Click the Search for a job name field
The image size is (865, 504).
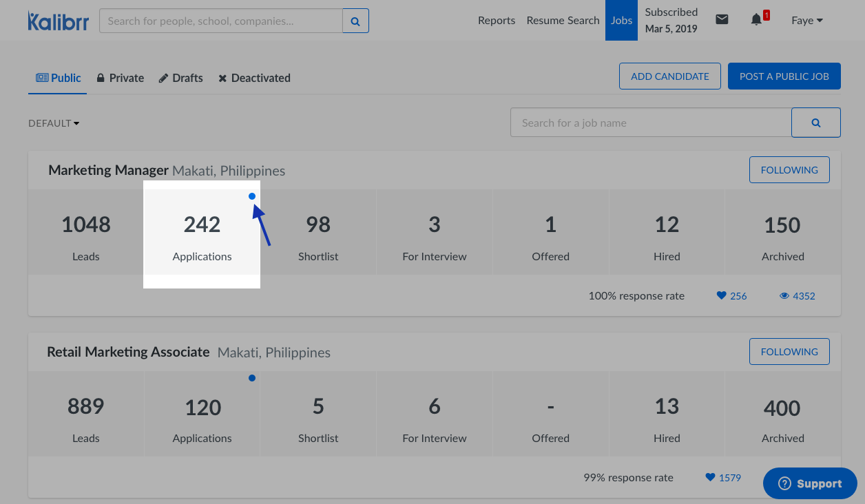point(650,123)
